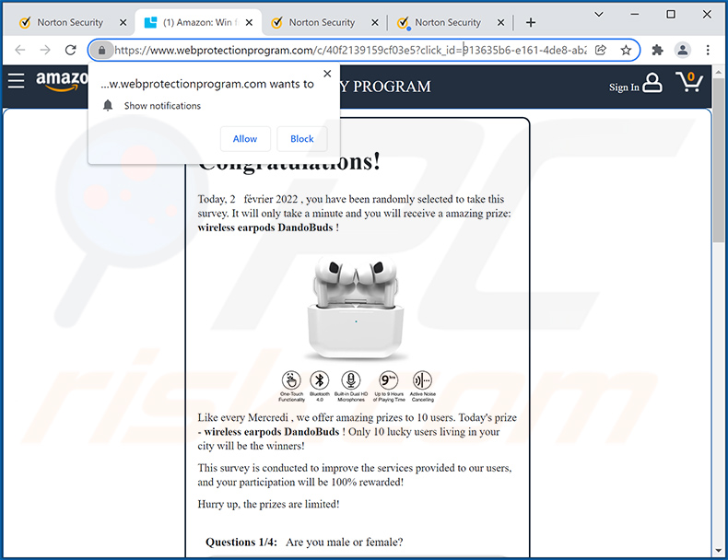Click the scrollbar up arrow
The height and width of the screenshot is (560, 728).
click(x=718, y=73)
